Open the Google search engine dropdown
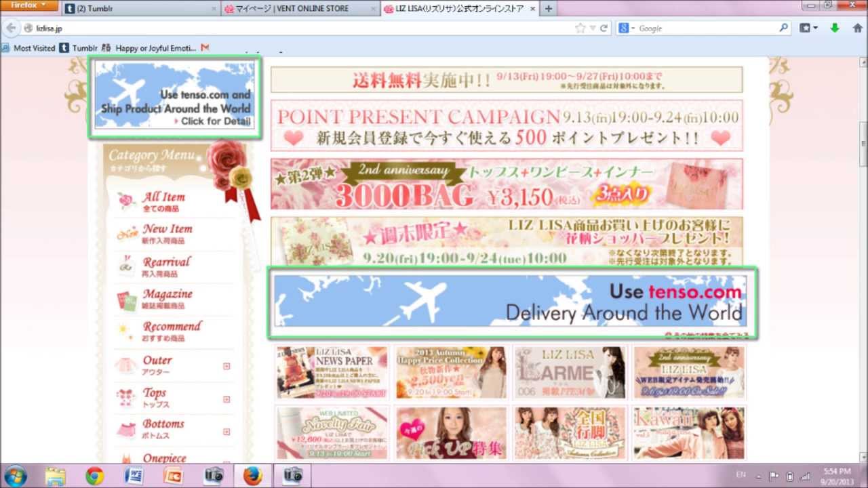This screenshot has width=868, height=488. click(x=627, y=28)
